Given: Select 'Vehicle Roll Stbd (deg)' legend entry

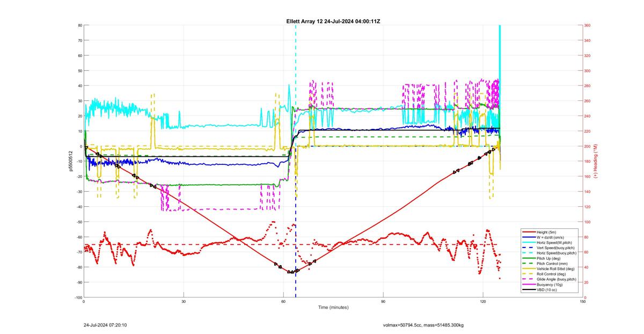Looking at the screenshot, I should point(556,268).
